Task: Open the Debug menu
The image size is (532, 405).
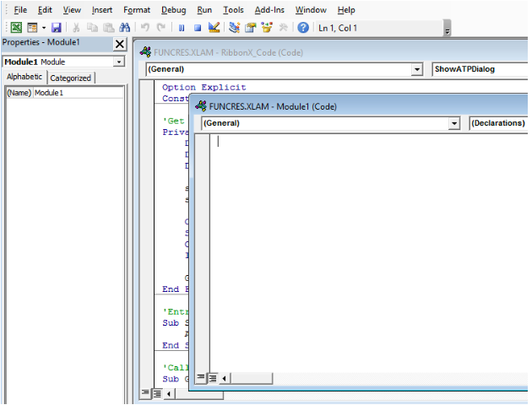Action: tap(173, 10)
